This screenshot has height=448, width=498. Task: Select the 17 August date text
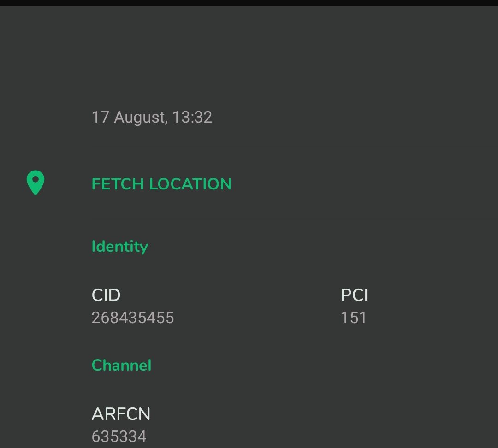click(128, 117)
